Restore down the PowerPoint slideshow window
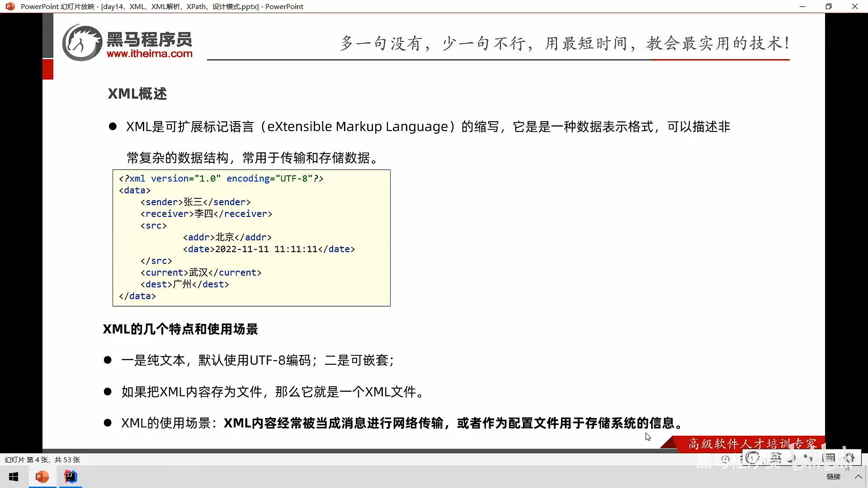 point(828,6)
